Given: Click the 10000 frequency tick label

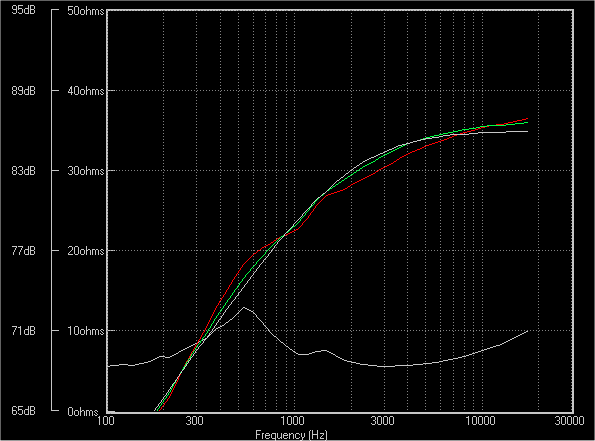Looking at the screenshot, I should pyautogui.click(x=480, y=421).
